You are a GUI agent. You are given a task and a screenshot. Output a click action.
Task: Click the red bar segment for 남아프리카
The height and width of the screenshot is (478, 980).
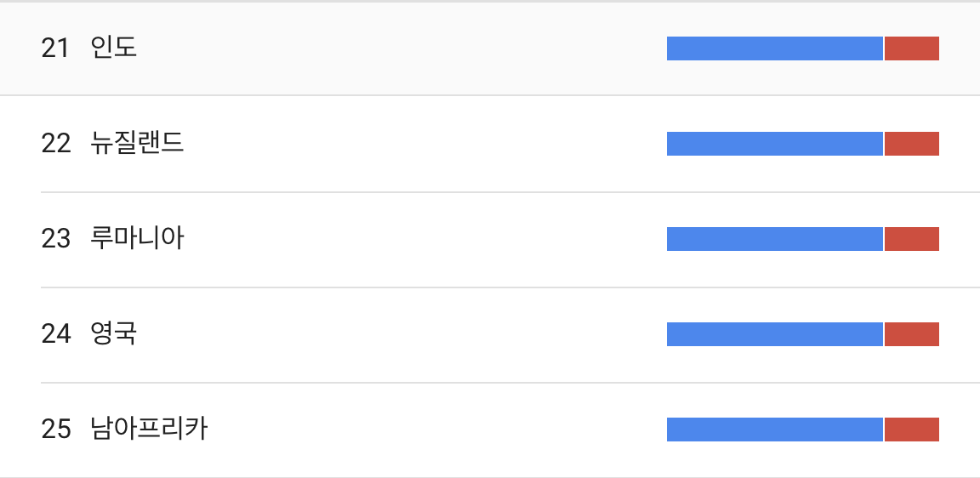point(912,430)
